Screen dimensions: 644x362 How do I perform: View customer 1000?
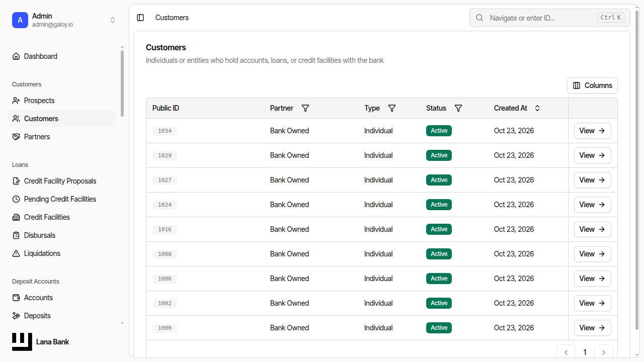[x=592, y=328]
